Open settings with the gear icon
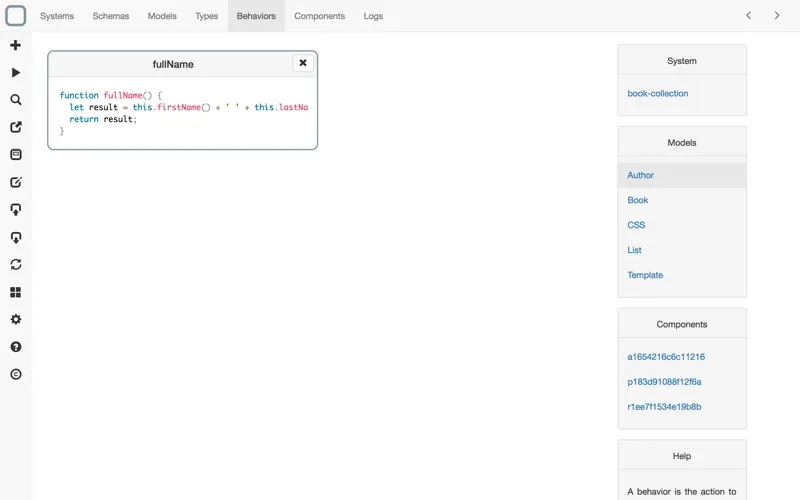 [16, 319]
